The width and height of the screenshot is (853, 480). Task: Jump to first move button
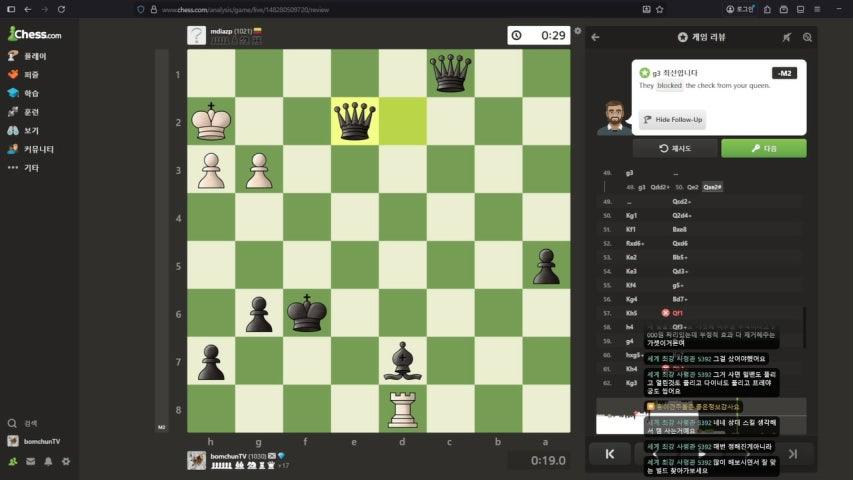click(610, 454)
